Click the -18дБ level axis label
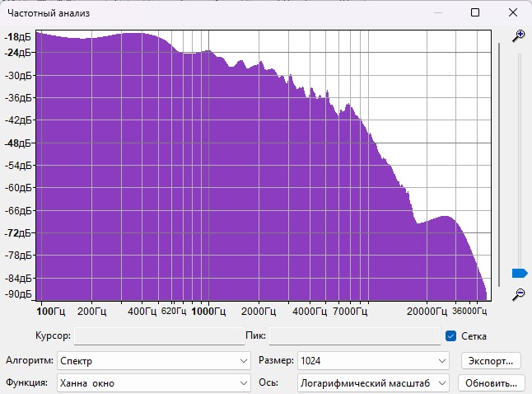This screenshot has height=394, width=532. tap(17, 37)
